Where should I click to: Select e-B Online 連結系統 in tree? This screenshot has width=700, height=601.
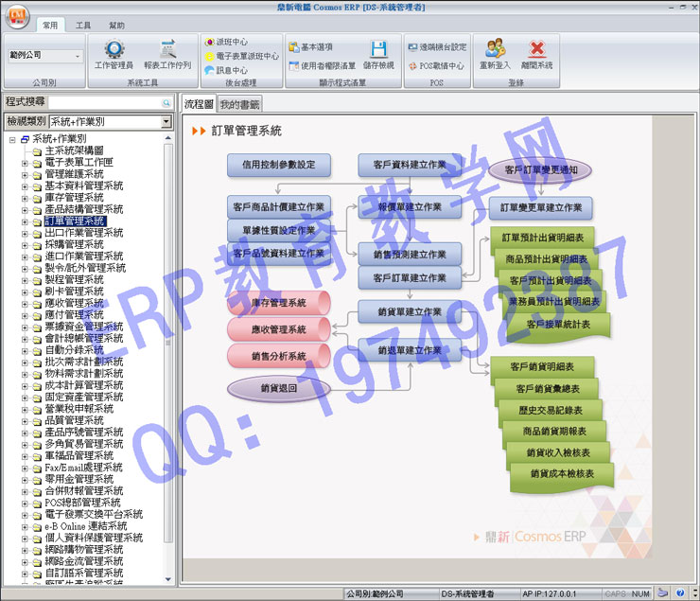[x=86, y=526]
